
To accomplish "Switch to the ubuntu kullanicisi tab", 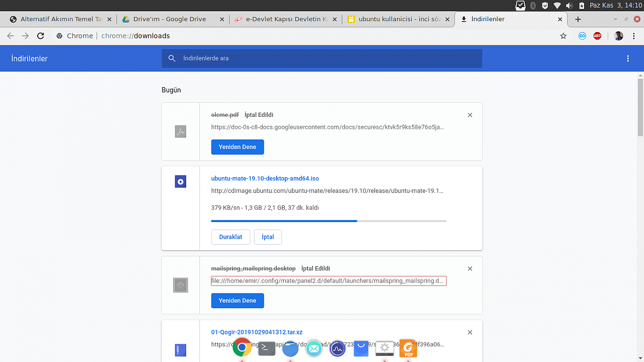I will (399, 19).
